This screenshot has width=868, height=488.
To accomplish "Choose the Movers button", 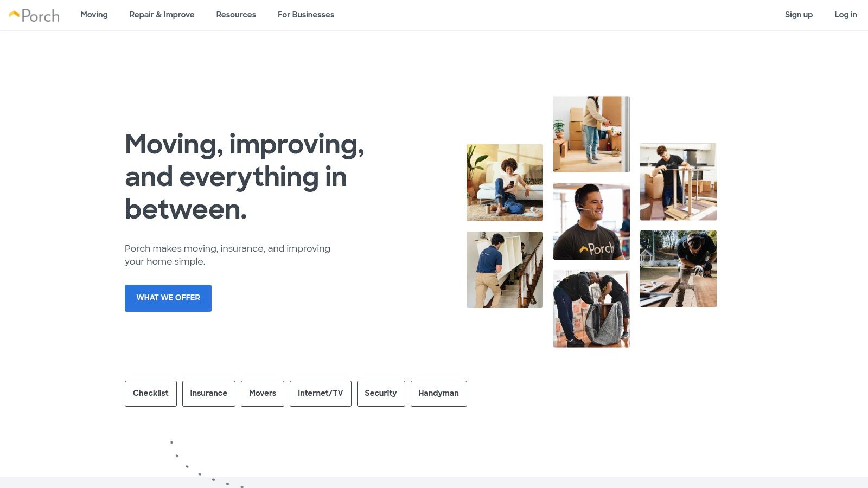I will point(263,394).
